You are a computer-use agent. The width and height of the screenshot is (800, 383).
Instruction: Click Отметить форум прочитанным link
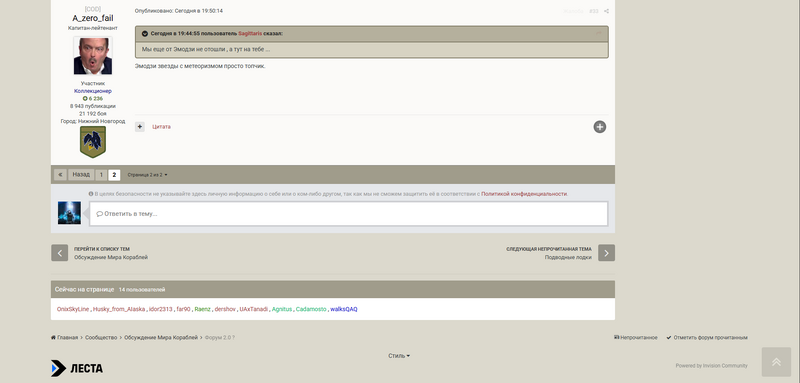[x=707, y=338]
